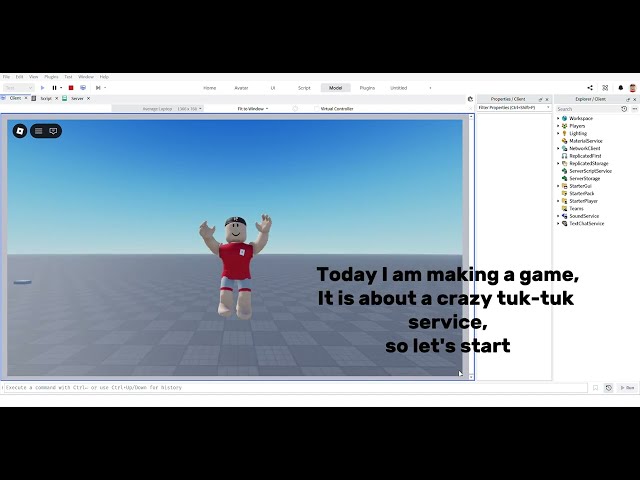
Task: Undock the Properties panel
Action: [x=540, y=99]
